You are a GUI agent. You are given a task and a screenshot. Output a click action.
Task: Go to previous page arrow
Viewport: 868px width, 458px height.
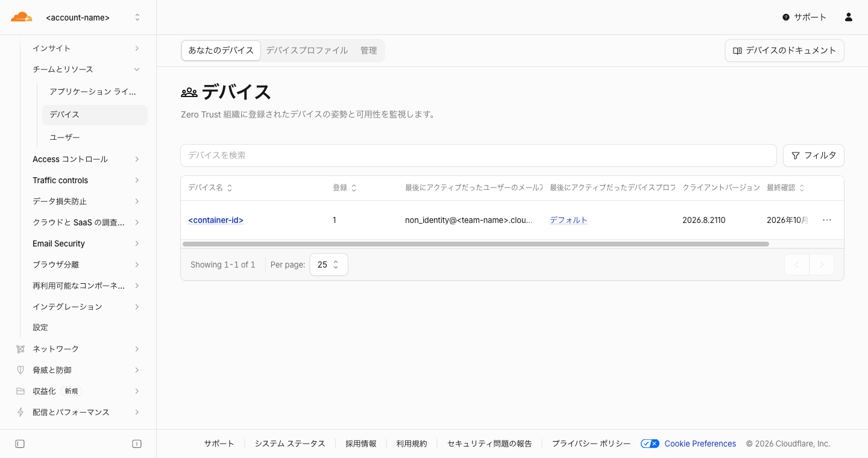pyautogui.click(x=797, y=265)
